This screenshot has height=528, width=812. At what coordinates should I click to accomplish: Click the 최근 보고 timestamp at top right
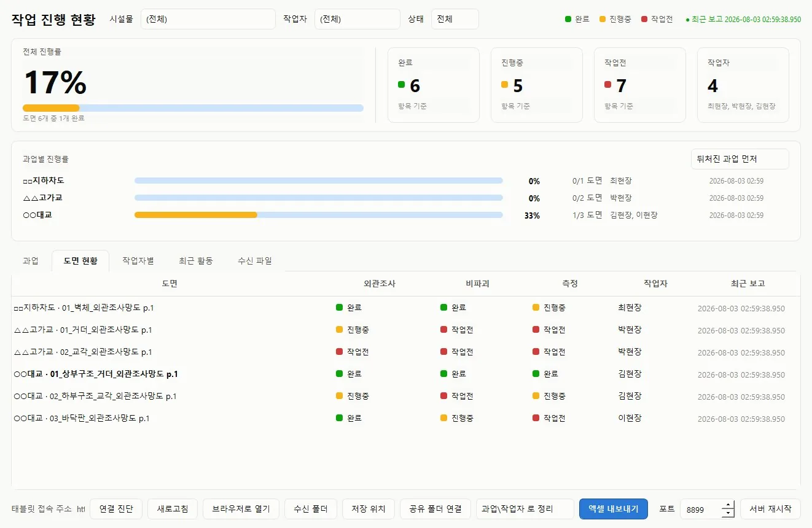click(x=743, y=19)
